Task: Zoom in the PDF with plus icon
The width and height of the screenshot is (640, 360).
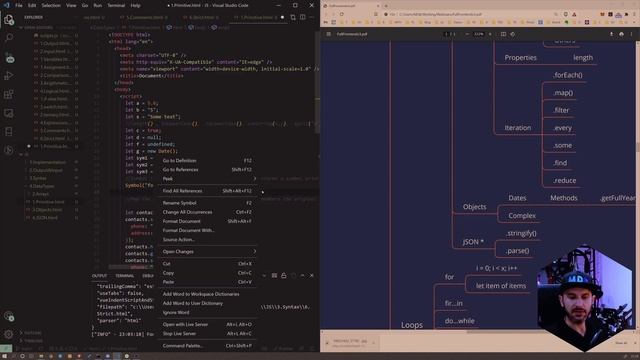Action: 490,34
